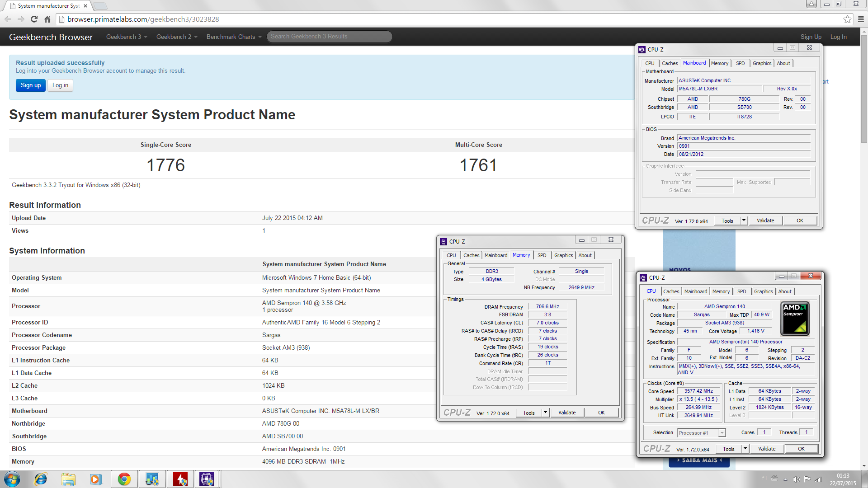Open Tools dropdown arrow in CPU tab window

(745, 449)
